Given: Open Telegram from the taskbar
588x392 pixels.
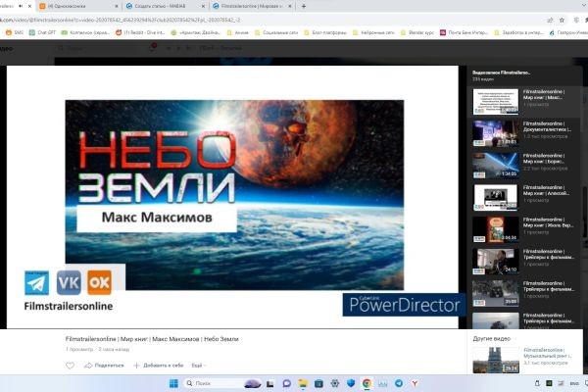Looking at the screenshot, I should (x=399, y=383).
